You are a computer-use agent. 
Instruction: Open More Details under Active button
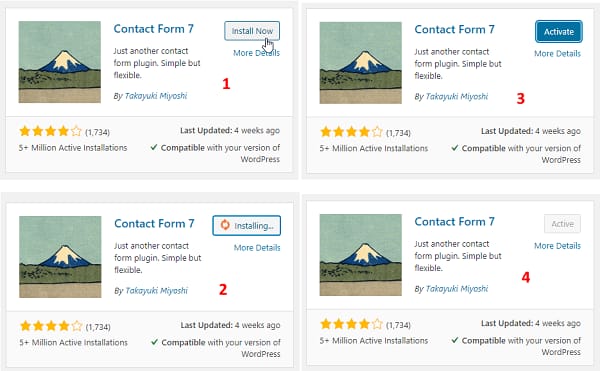point(557,246)
